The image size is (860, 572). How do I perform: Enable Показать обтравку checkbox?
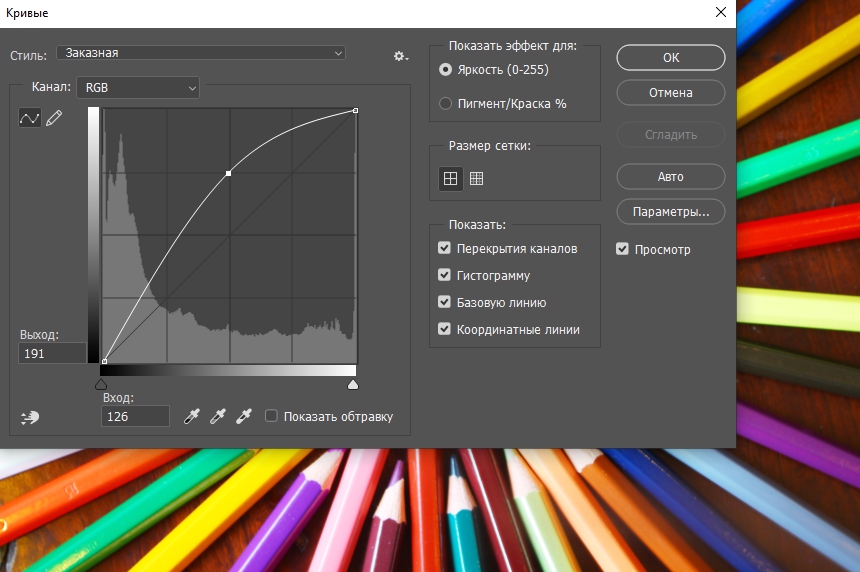click(271, 416)
